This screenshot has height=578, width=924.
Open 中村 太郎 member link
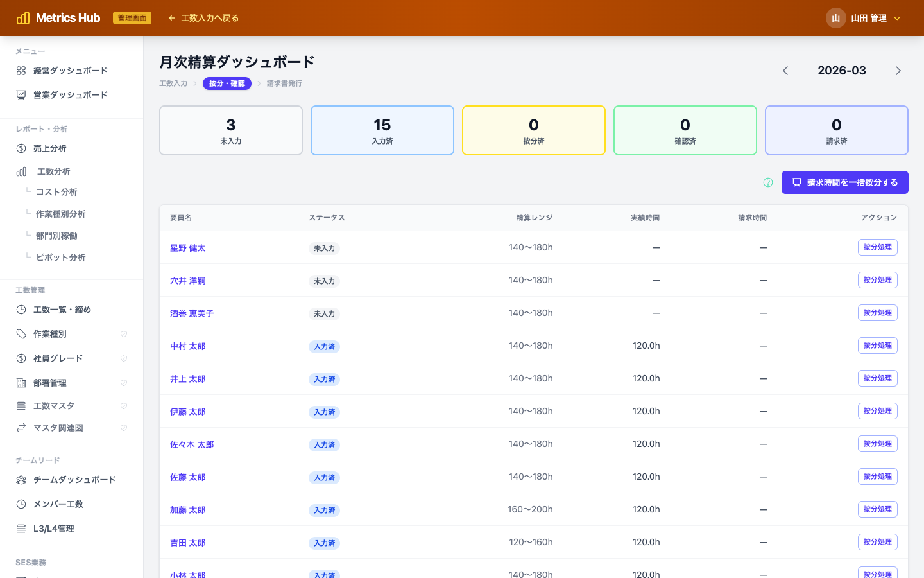pos(188,346)
